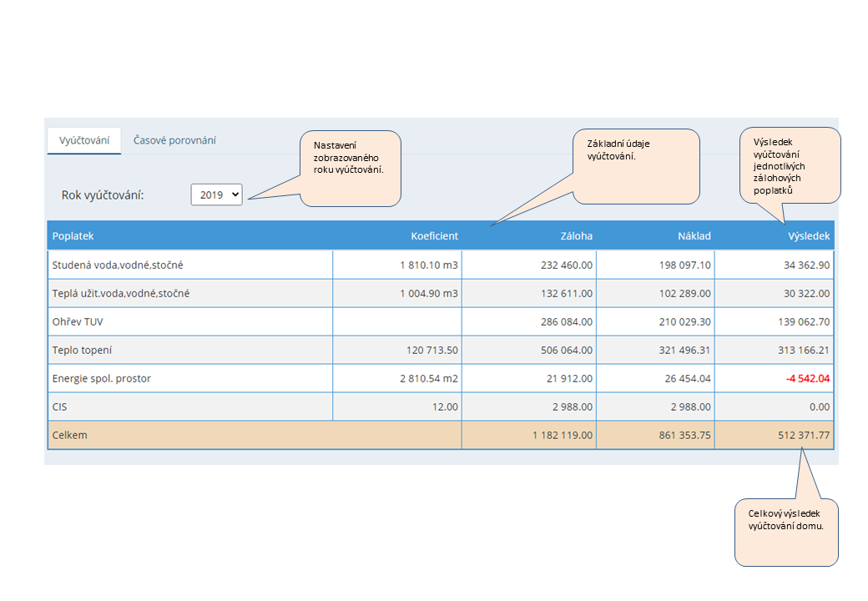The width and height of the screenshot is (868, 601).
Task: Click the Koeficient column header
Action: [x=434, y=236]
